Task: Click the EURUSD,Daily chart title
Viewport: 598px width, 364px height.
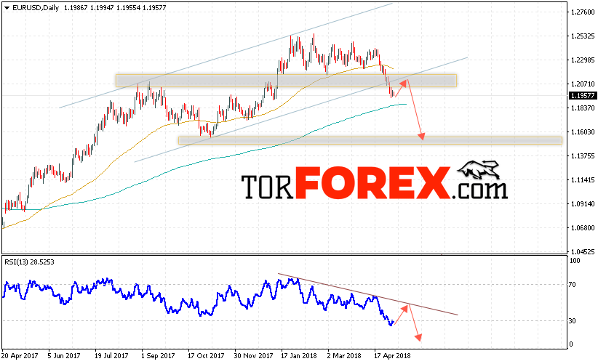Action: click(36, 7)
